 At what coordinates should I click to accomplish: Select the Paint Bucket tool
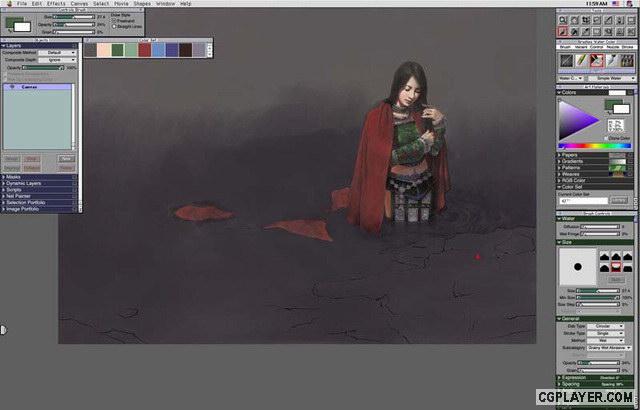coord(574,31)
